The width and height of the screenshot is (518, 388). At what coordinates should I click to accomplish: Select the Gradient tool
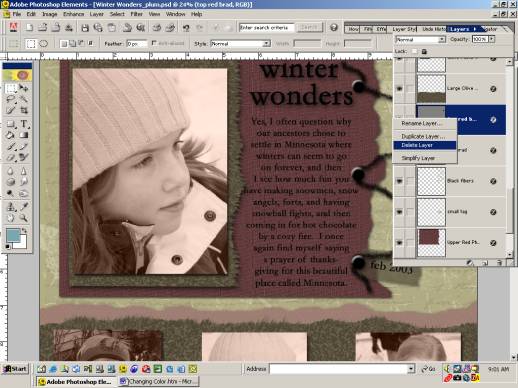24,135
